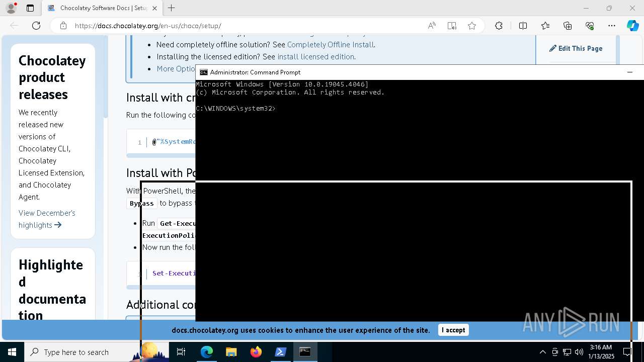This screenshot has width=644, height=362.
Task: Open the notification center icon
Action: (x=627, y=352)
